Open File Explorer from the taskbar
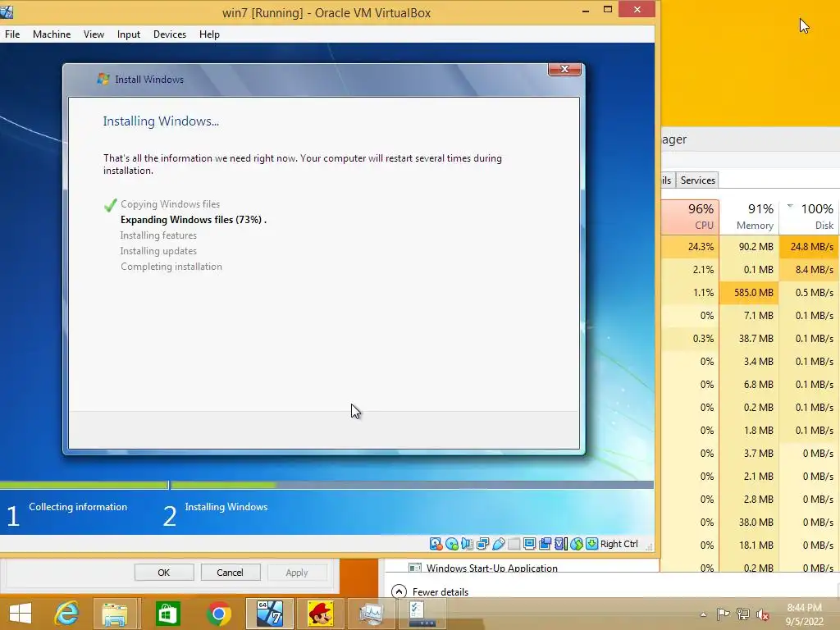This screenshot has width=840, height=630. pyautogui.click(x=115, y=614)
